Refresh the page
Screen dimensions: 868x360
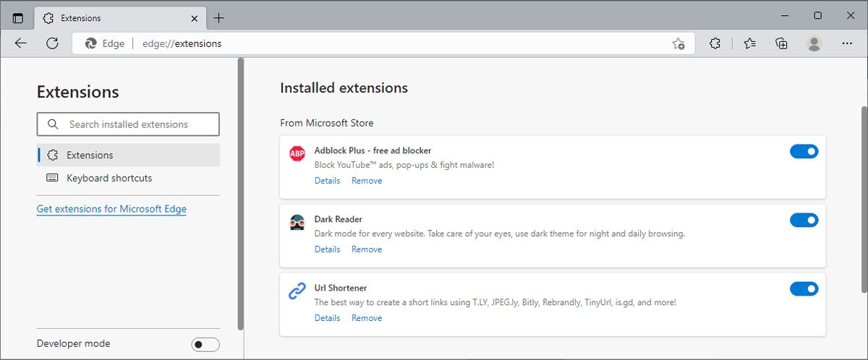52,43
